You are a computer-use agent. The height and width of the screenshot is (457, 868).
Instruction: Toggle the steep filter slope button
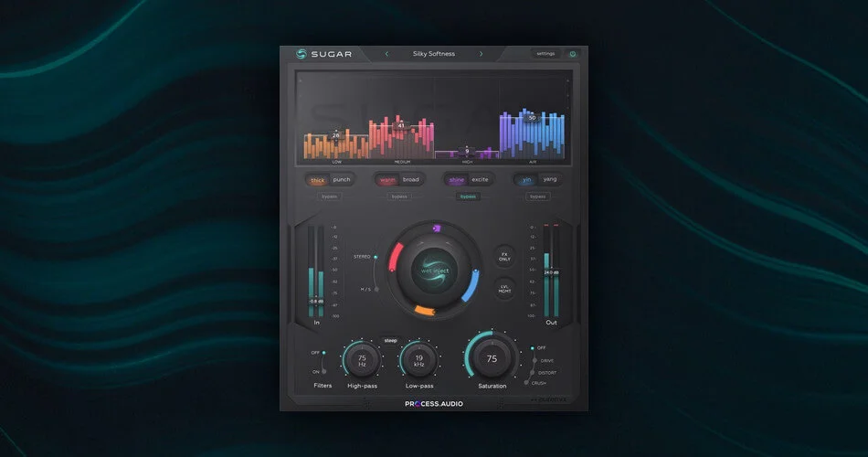[390, 341]
